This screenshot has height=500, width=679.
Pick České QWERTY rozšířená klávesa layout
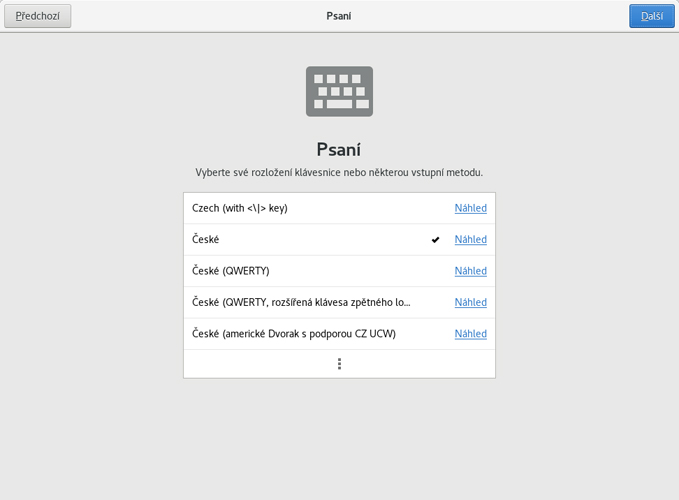339,302
